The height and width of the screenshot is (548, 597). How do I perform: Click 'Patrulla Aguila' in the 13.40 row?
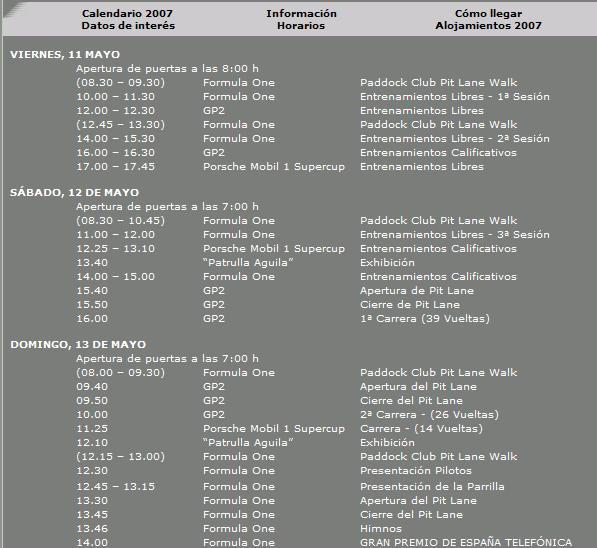tap(248, 263)
